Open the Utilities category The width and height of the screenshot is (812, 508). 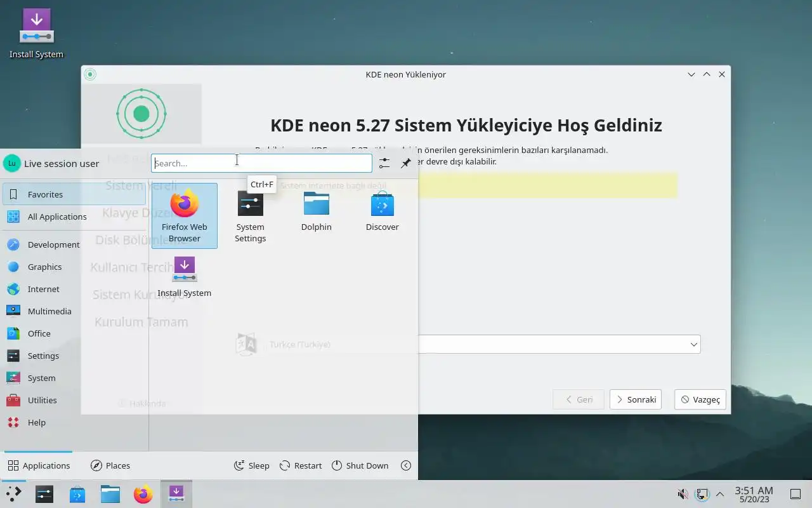coord(74,400)
